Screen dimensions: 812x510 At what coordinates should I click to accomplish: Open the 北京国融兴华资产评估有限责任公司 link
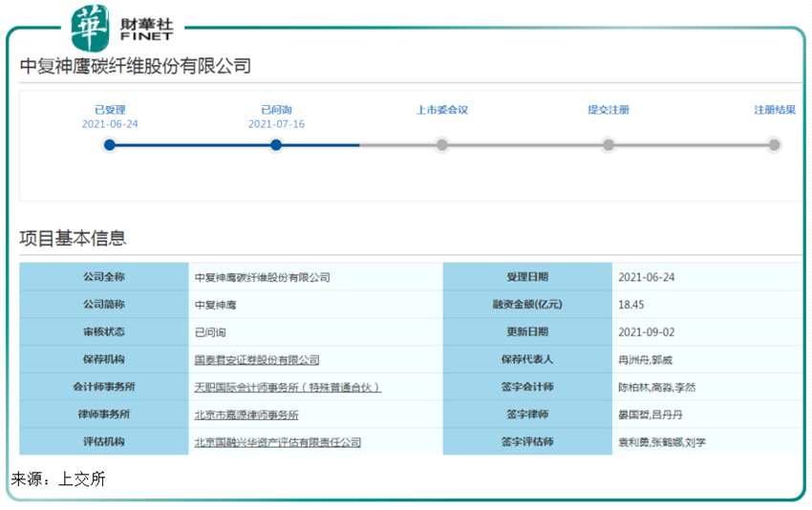(278, 442)
